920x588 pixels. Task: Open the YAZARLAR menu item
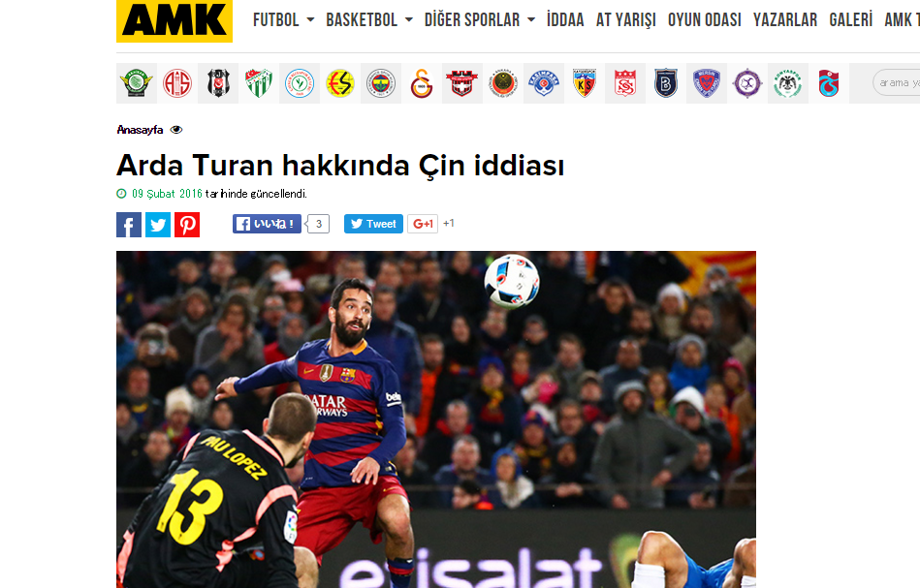point(785,20)
